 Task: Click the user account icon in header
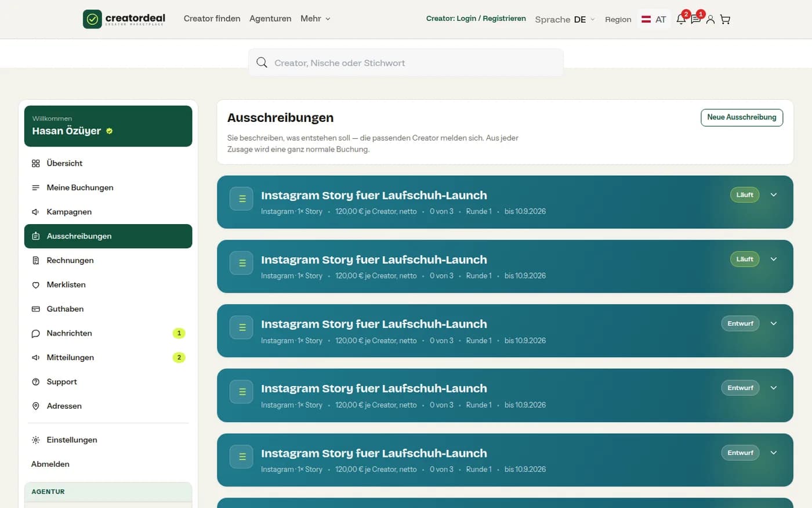tap(710, 19)
